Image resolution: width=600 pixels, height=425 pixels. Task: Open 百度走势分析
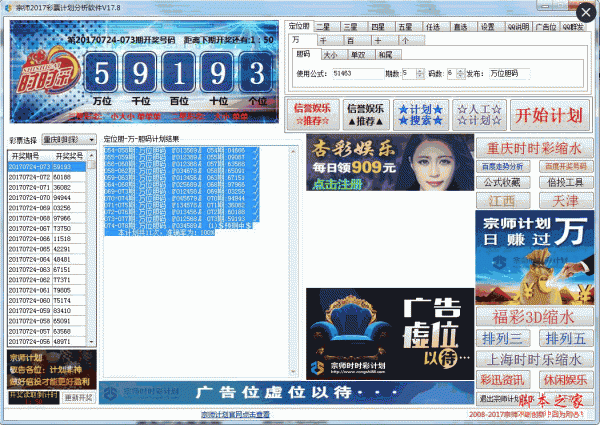[x=503, y=166]
